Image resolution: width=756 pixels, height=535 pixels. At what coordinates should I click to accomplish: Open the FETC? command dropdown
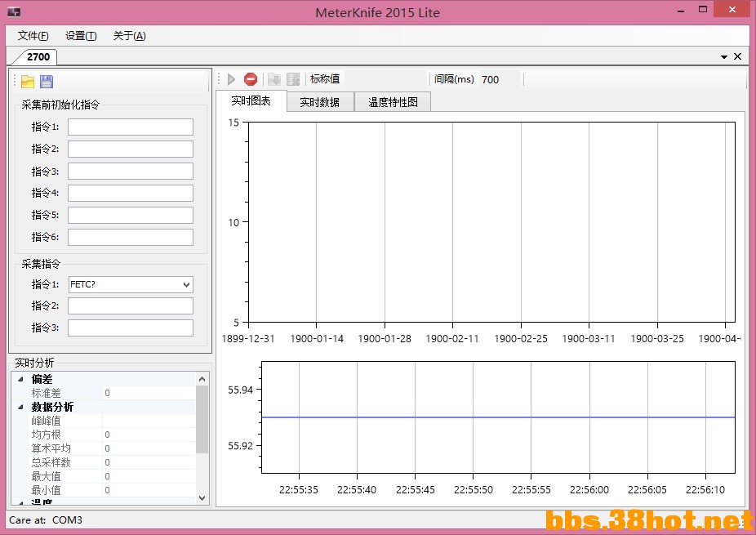[x=187, y=284]
